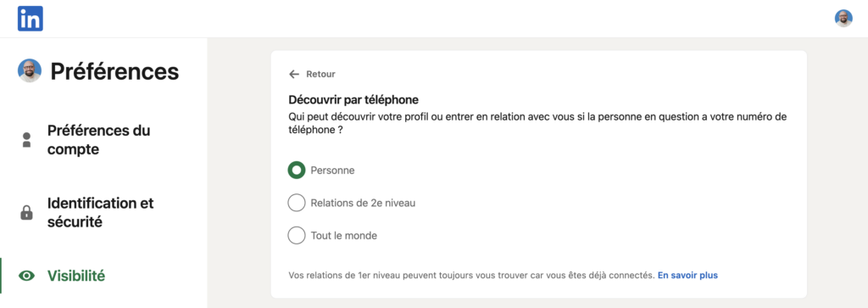Open the Identification et sécurité section
This screenshot has height=308, width=868.
coord(100,212)
